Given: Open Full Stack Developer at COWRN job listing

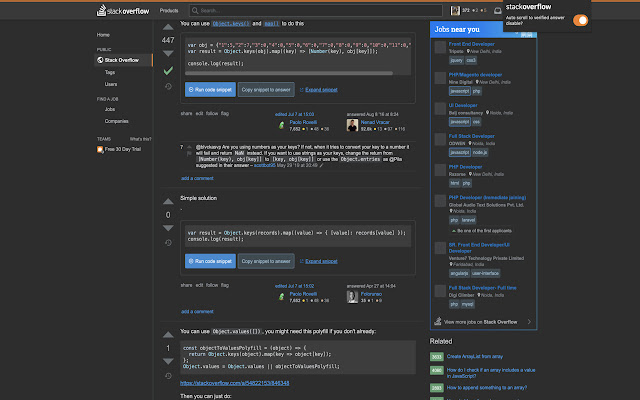Looking at the screenshot, I should click(x=471, y=136).
